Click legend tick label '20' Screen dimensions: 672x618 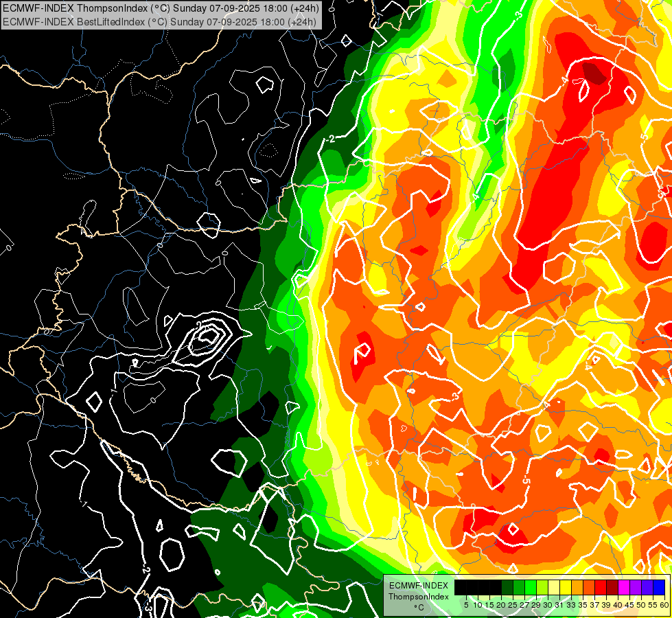pos(502,605)
